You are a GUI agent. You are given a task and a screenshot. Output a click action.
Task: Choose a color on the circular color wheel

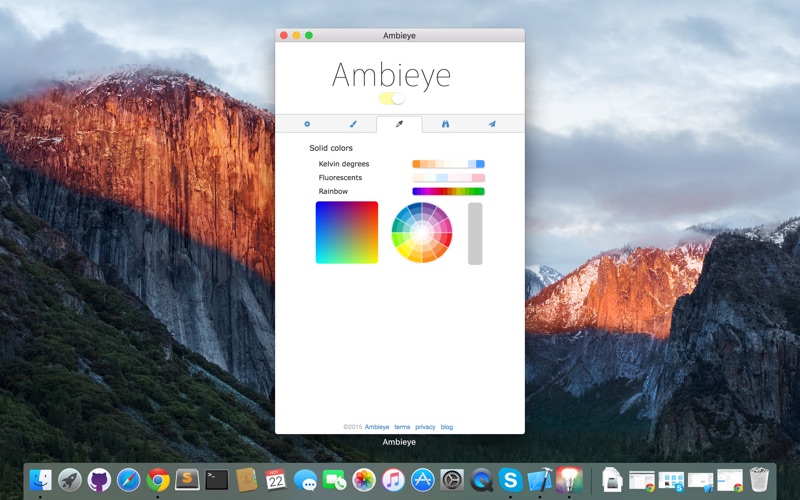pos(422,233)
